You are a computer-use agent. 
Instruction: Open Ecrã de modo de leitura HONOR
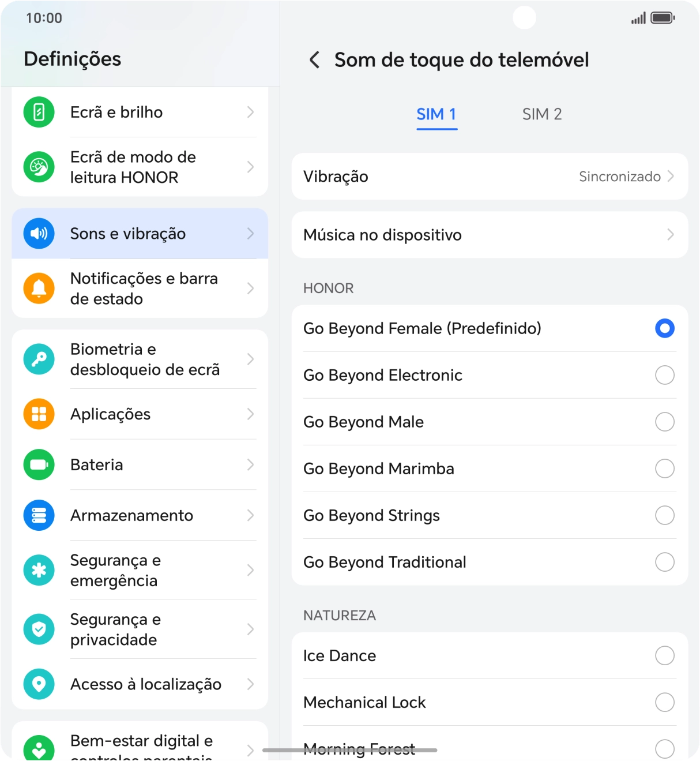point(140,167)
